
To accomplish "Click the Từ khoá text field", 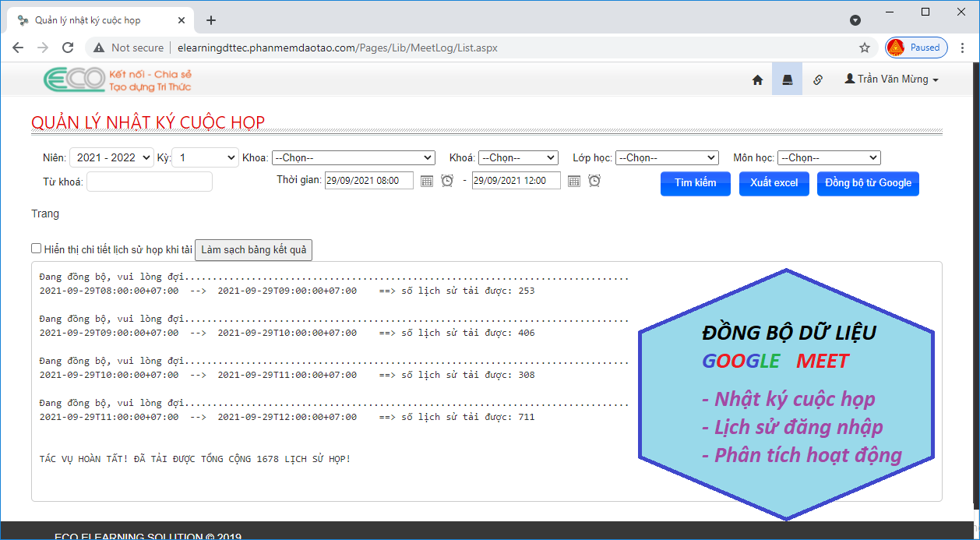I will (150, 182).
